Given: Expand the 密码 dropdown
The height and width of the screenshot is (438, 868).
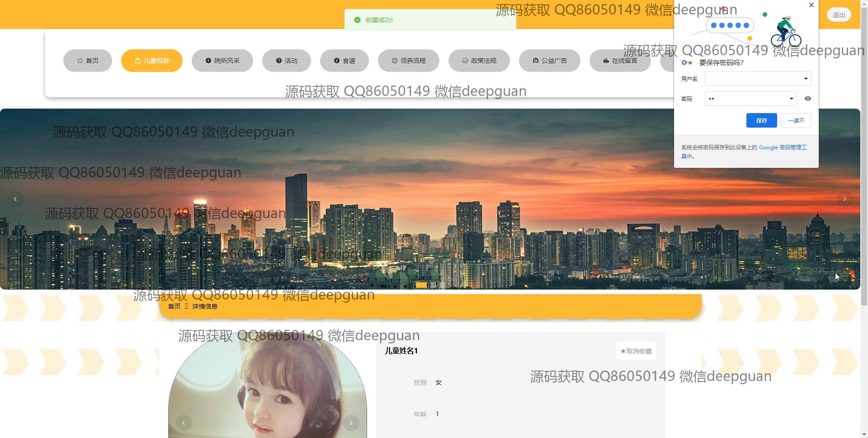Looking at the screenshot, I should [791, 99].
